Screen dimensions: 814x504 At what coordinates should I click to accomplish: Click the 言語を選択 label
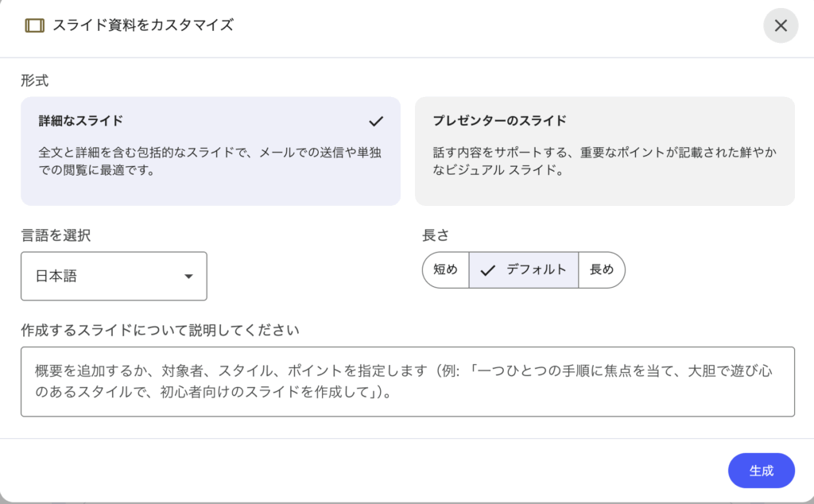coord(56,235)
